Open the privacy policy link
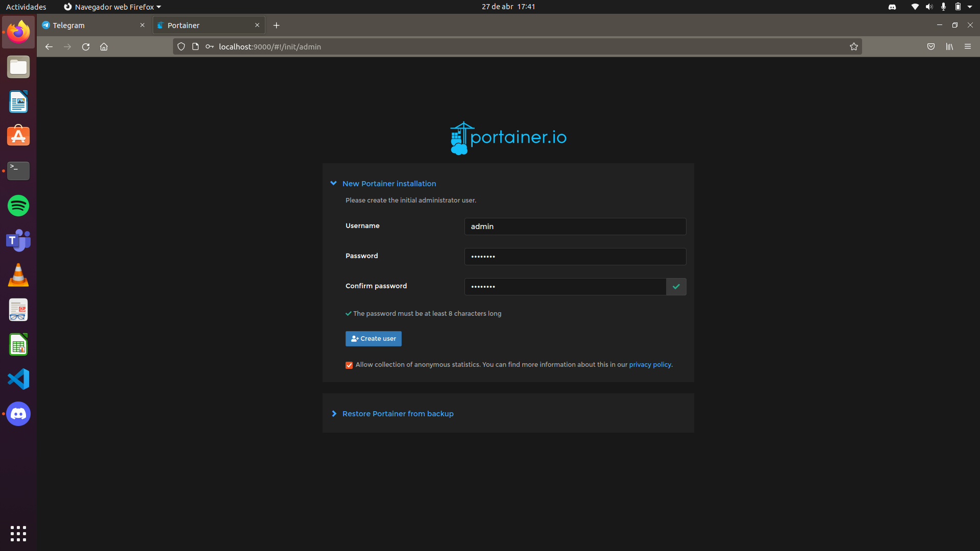The height and width of the screenshot is (551, 980). (x=650, y=364)
